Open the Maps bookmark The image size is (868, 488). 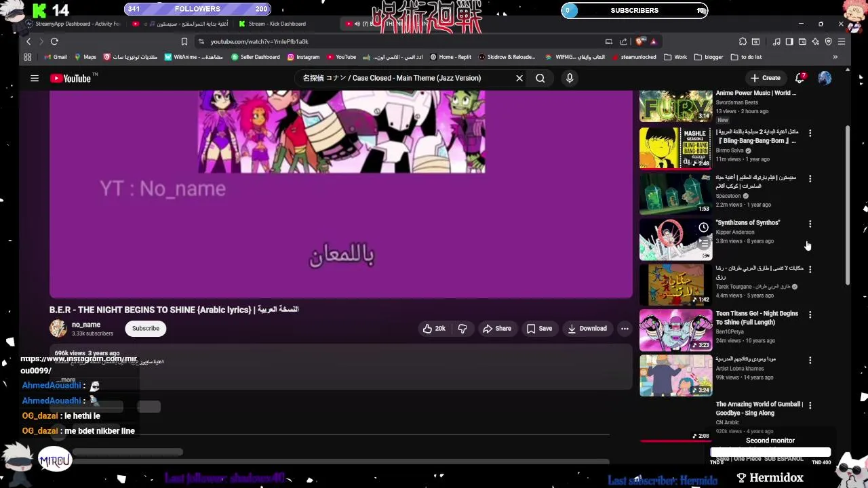click(85, 57)
